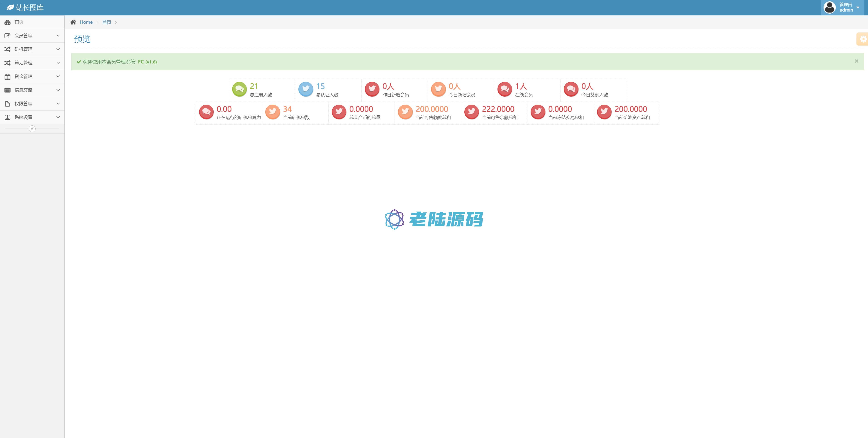The image size is (868, 438).
Task: Select 信息交流 in the sidebar
Action: 23,90
